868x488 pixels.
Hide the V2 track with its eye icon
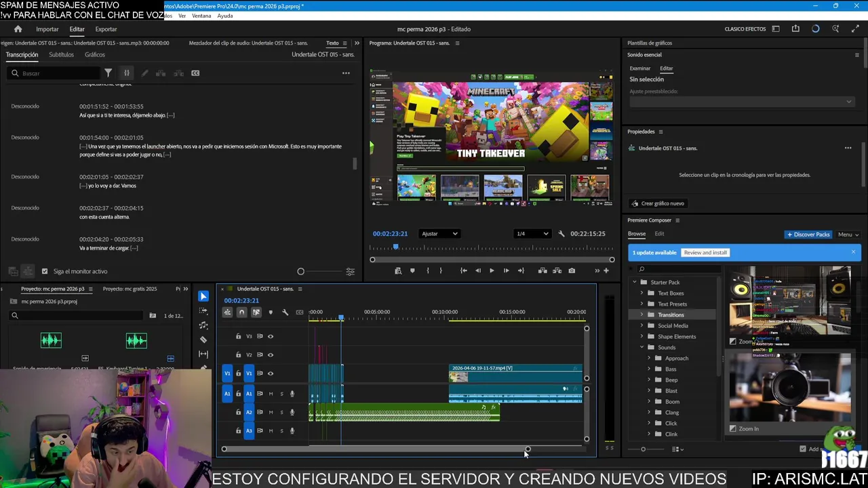[271, 354]
